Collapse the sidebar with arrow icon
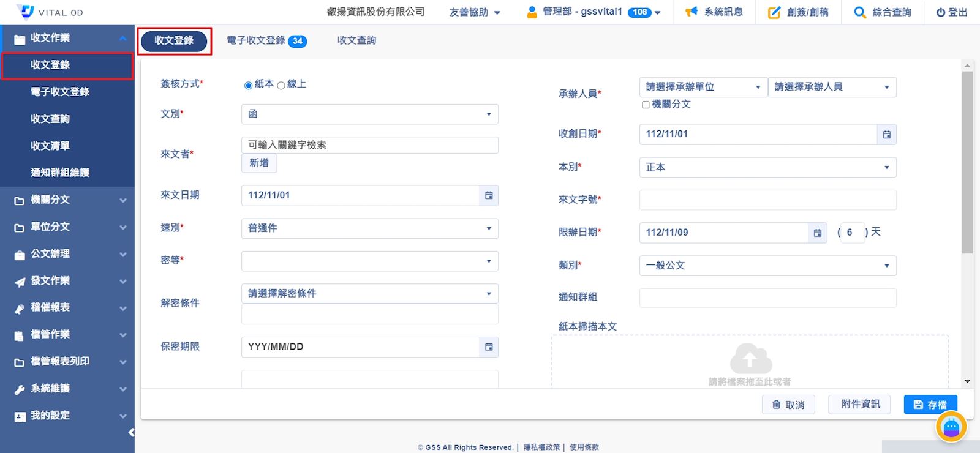980x453 pixels. 131,433
